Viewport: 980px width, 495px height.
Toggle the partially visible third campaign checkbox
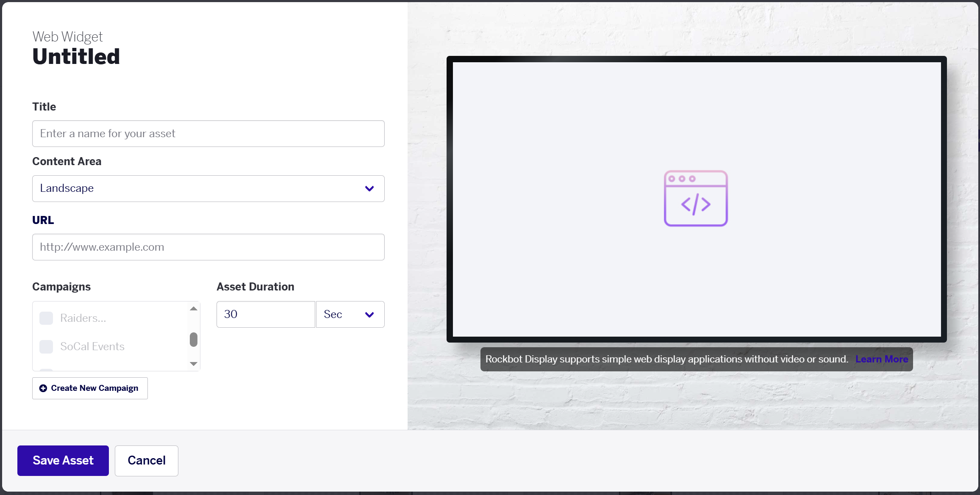click(46, 370)
